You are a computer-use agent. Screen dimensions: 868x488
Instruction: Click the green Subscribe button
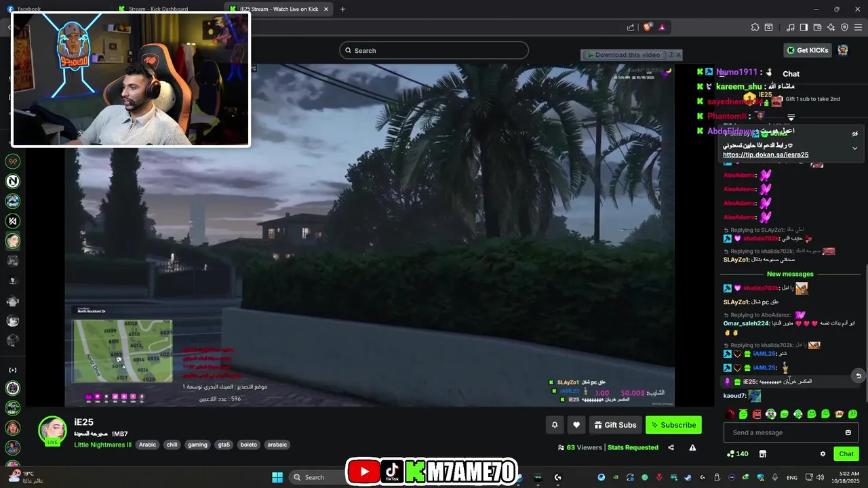pyautogui.click(x=673, y=425)
